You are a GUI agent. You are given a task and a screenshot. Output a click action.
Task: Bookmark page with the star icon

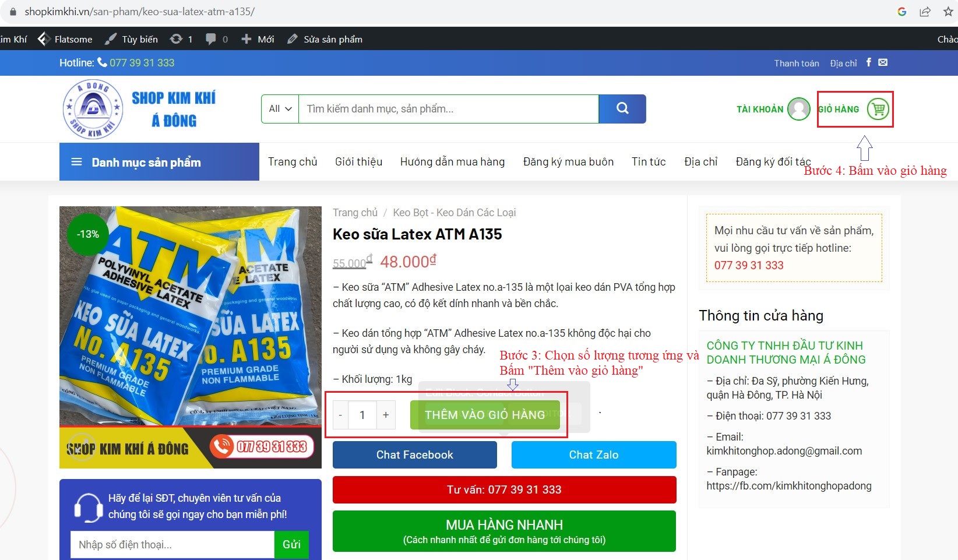click(x=948, y=12)
